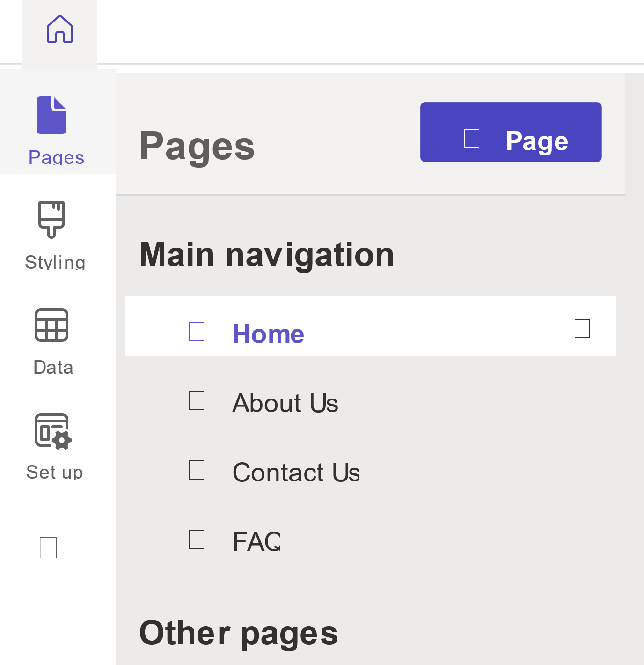Toggle the checkbox next to FAQ

point(196,539)
